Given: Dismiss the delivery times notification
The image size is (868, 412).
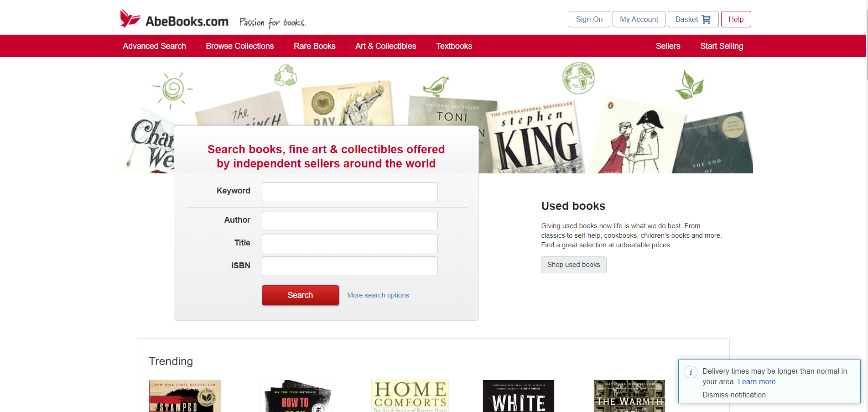Looking at the screenshot, I should point(734,395).
